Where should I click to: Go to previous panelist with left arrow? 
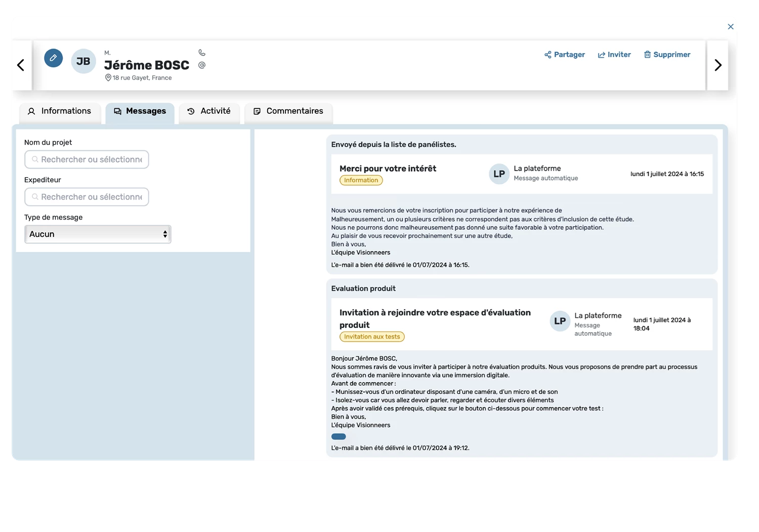coord(21,65)
